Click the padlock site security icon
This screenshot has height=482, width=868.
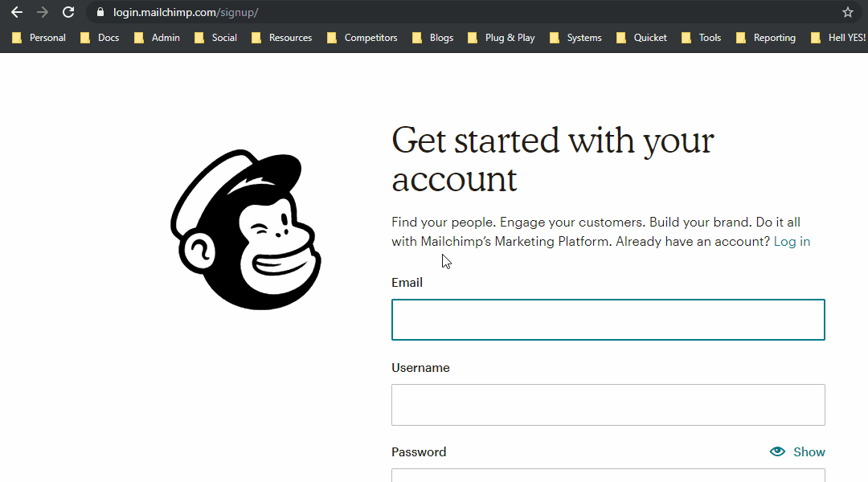[x=100, y=12]
